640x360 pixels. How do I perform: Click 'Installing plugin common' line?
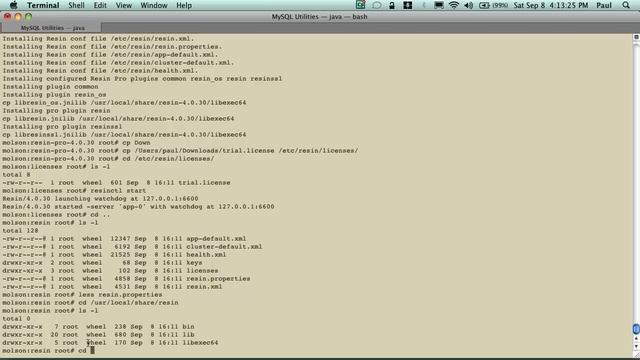tap(50, 87)
